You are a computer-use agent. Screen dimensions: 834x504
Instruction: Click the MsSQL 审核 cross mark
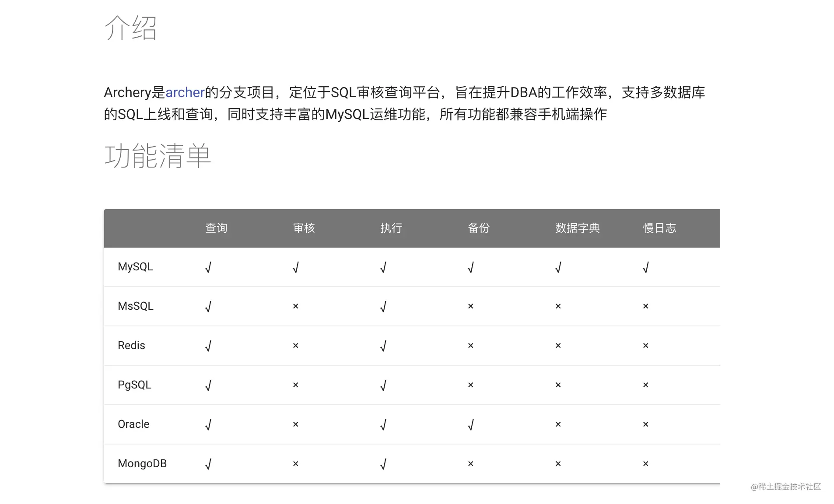pos(296,306)
